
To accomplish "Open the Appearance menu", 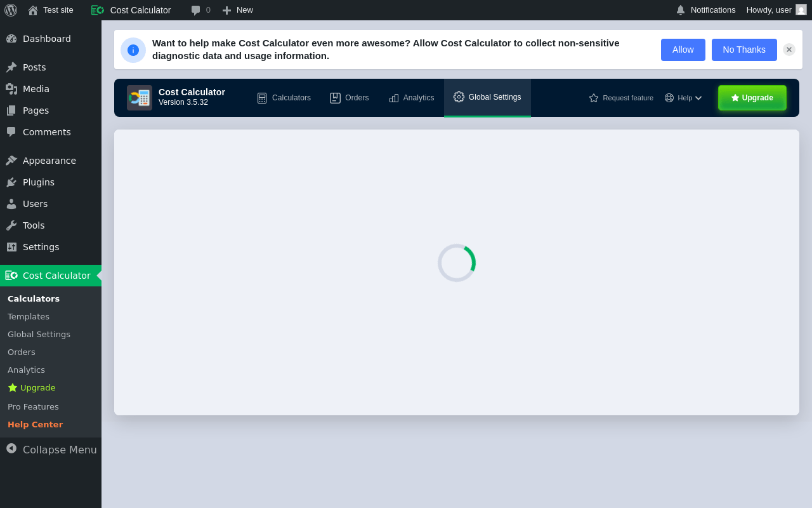I will tap(51, 161).
